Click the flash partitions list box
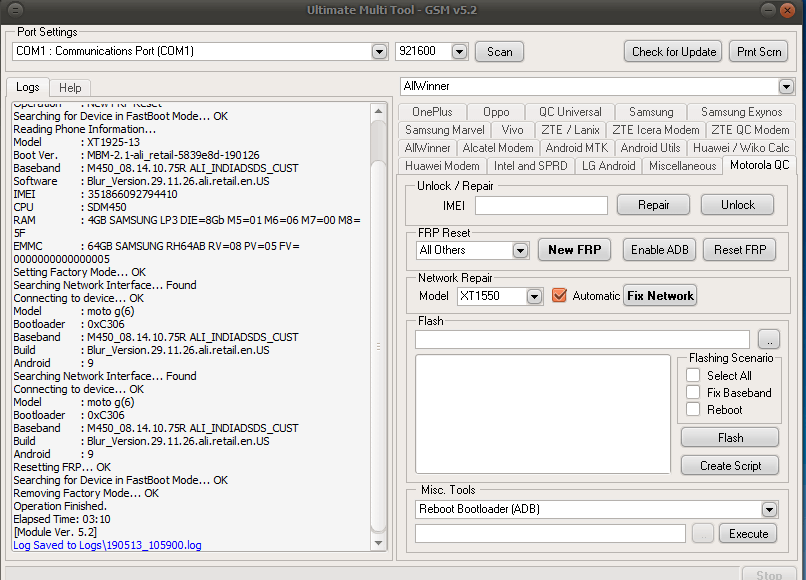Viewport: 806px width, 580px height. 543,414
